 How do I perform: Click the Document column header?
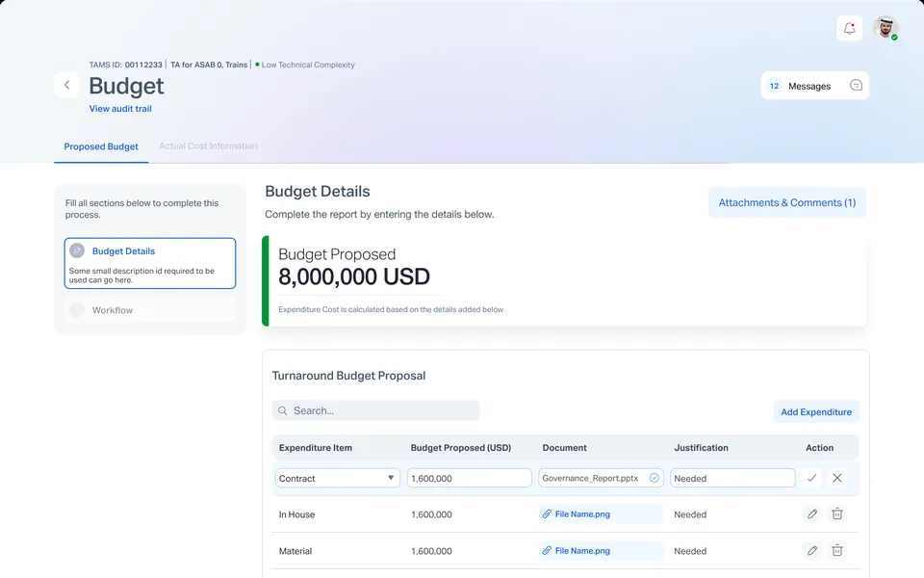565,448
